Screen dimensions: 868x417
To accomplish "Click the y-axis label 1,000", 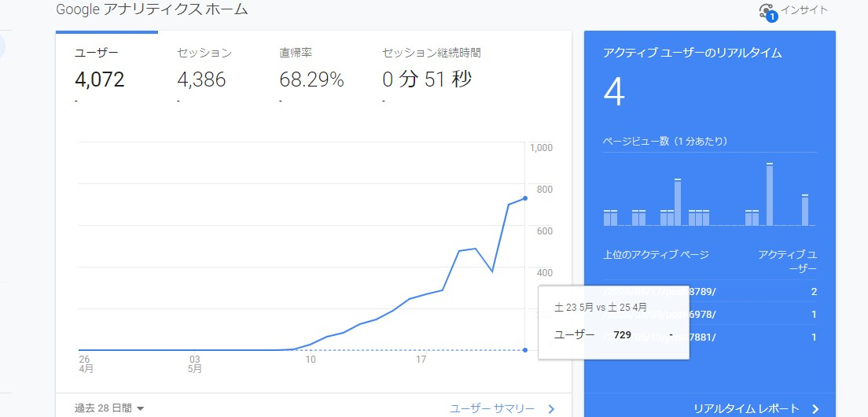I will point(542,148).
